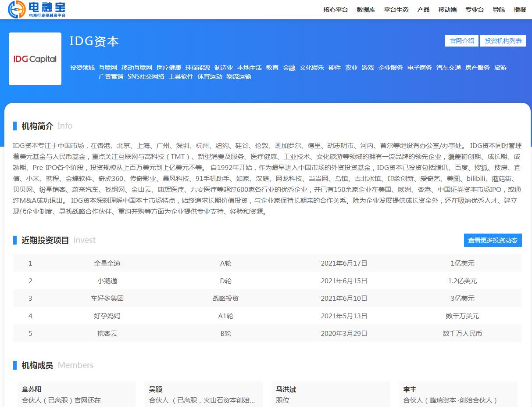The width and height of the screenshot is (532, 407).
Task: Click the 投资机构列表 button
Action: click(x=503, y=41)
